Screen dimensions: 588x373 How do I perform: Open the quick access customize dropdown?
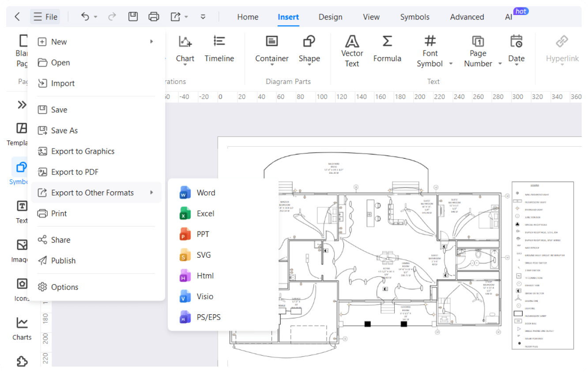tap(203, 17)
